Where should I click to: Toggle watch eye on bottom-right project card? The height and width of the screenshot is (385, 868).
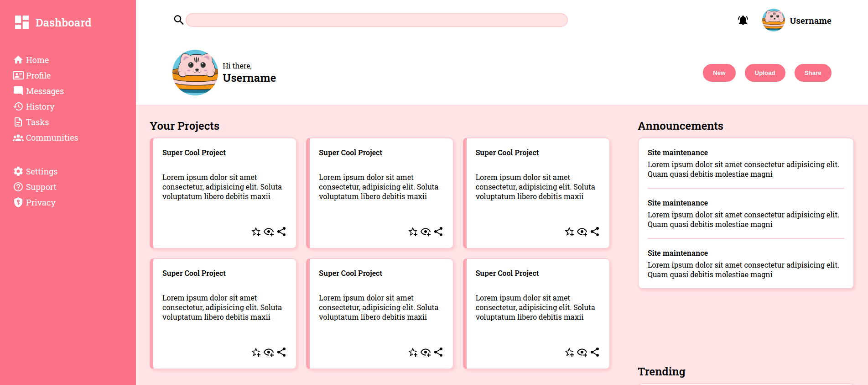tap(582, 353)
